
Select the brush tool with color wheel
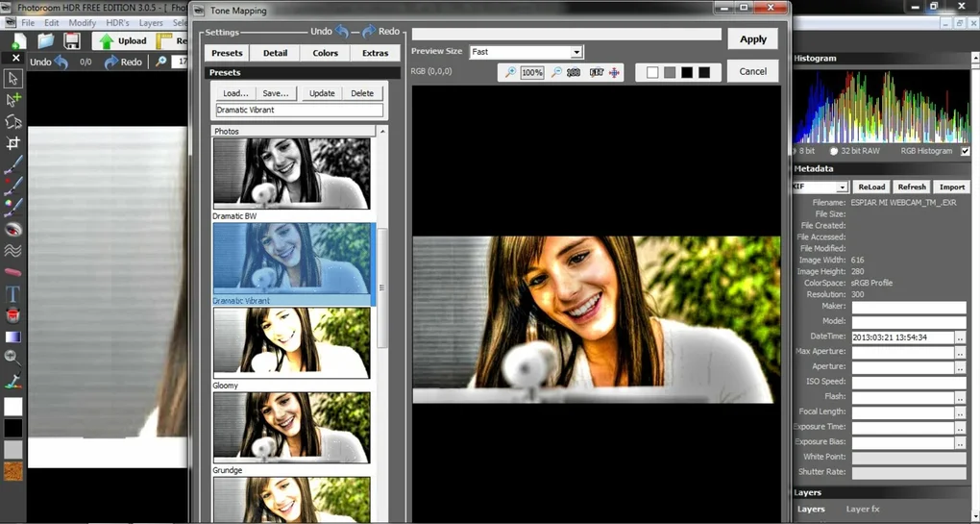pos(13,207)
